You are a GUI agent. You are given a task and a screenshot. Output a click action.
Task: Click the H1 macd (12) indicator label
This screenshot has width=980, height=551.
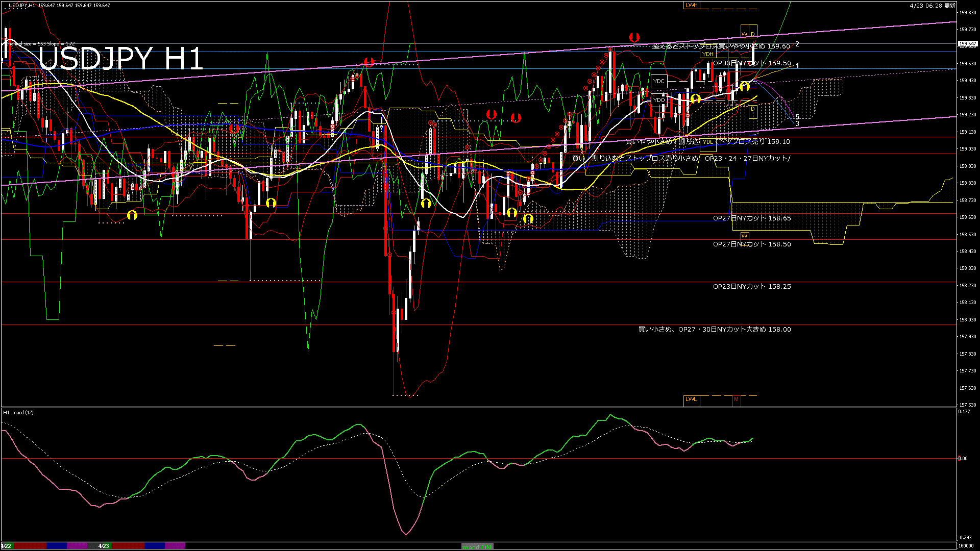(18, 412)
